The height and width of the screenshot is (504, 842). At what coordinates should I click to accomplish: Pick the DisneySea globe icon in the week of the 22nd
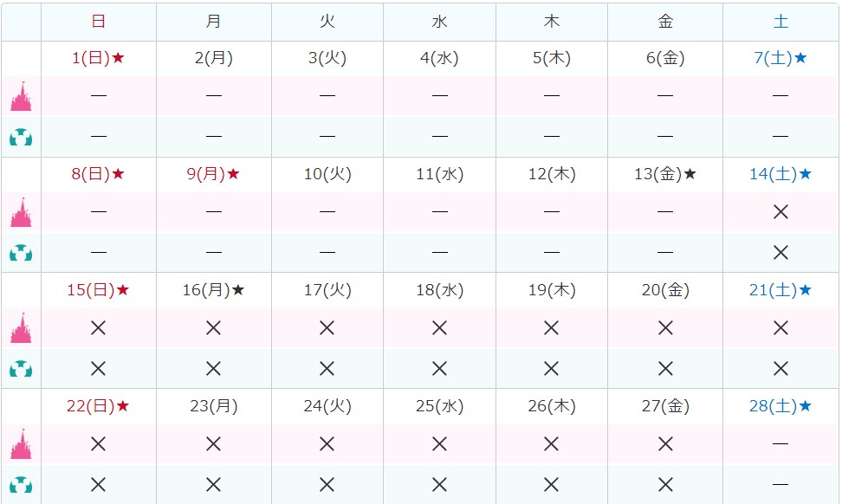coord(21,484)
